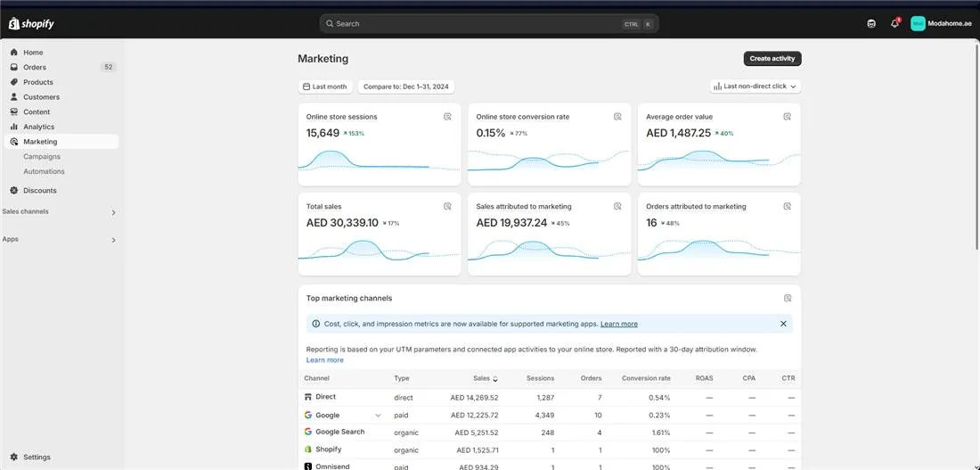Image resolution: width=980 pixels, height=470 pixels.
Task: Click the Orders column header in table
Action: [x=592, y=379]
